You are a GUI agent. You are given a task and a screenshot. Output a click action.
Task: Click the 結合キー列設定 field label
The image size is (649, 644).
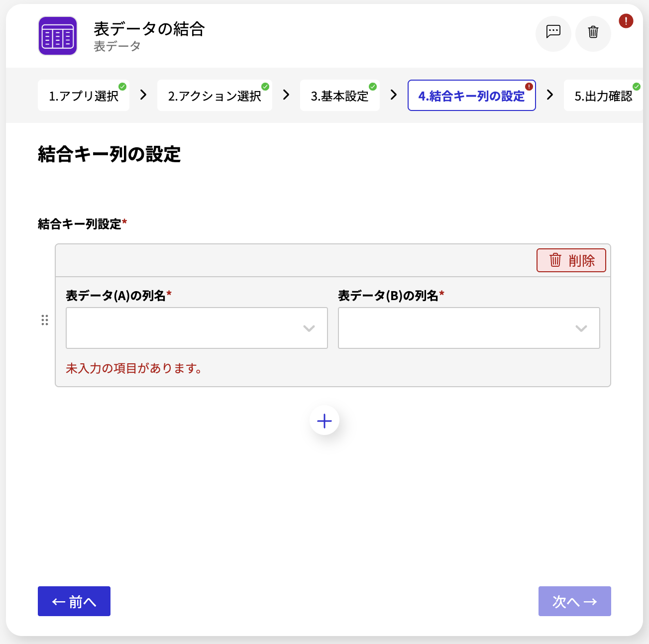[x=82, y=224]
